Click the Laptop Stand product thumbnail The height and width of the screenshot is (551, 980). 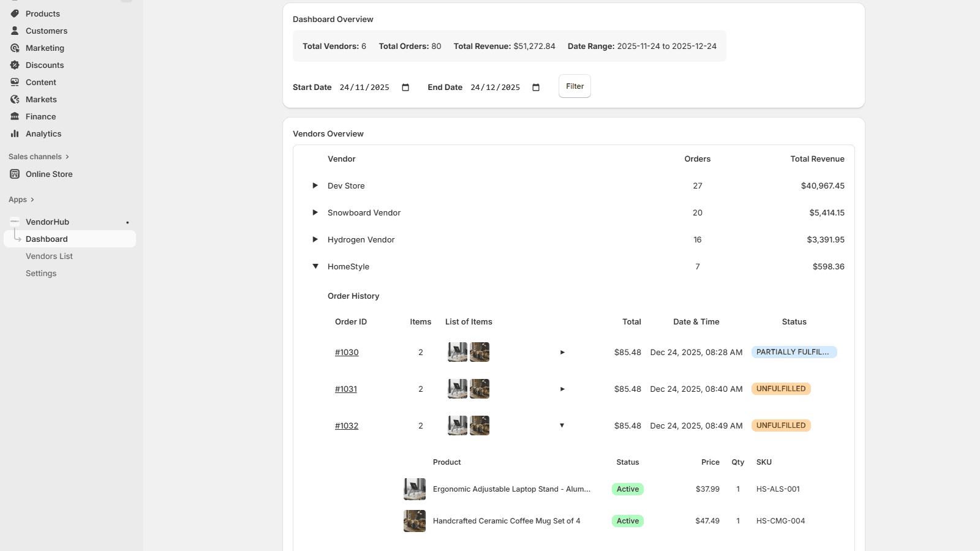click(x=415, y=489)
